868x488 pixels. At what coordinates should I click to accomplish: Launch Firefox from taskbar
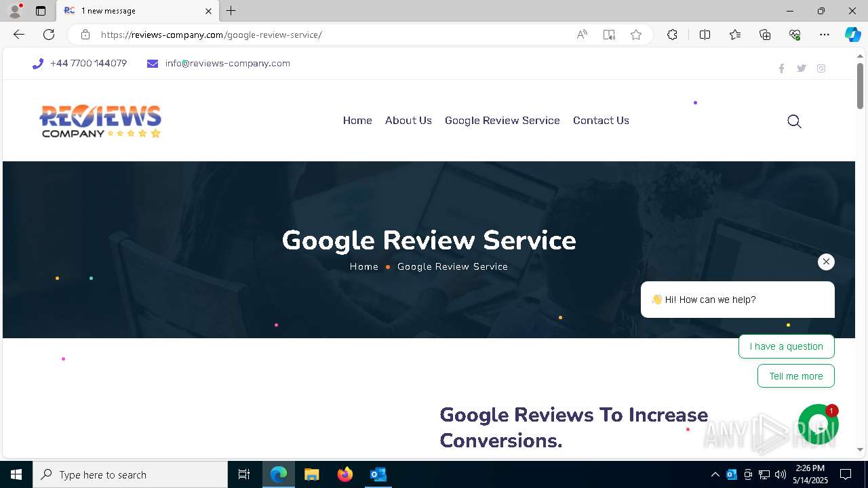click(x=345, y=474)
